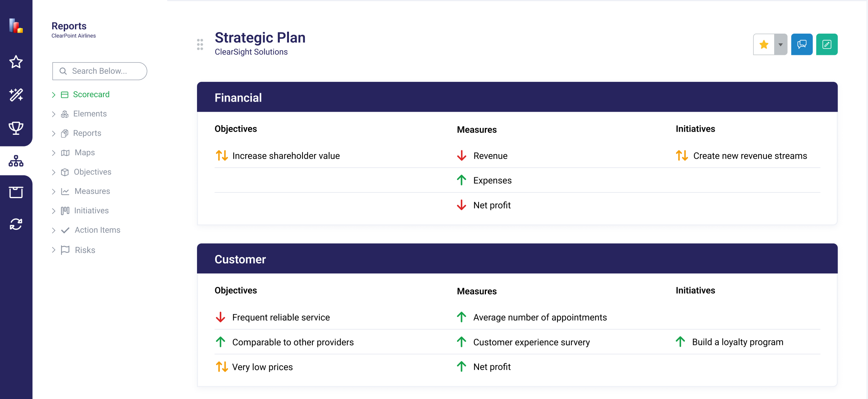Screen dimensions: 868x399
Task: Click the up-down arrows beside Increase shareholder value
Action: coord(222,156)
